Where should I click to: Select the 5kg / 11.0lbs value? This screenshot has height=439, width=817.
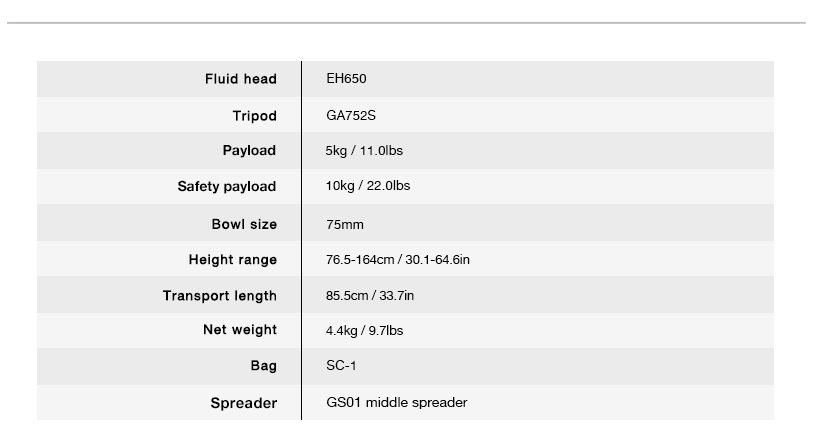364,150
